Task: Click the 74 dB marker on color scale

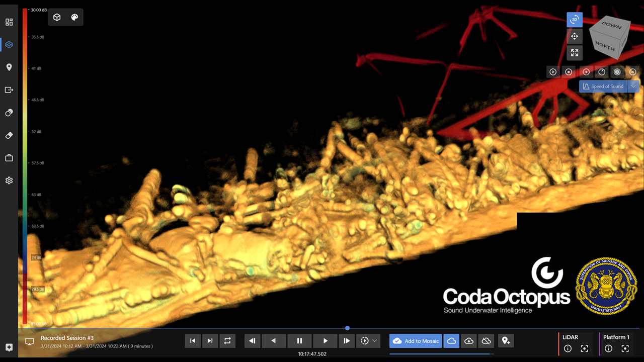Action: [x=36, y=257]
